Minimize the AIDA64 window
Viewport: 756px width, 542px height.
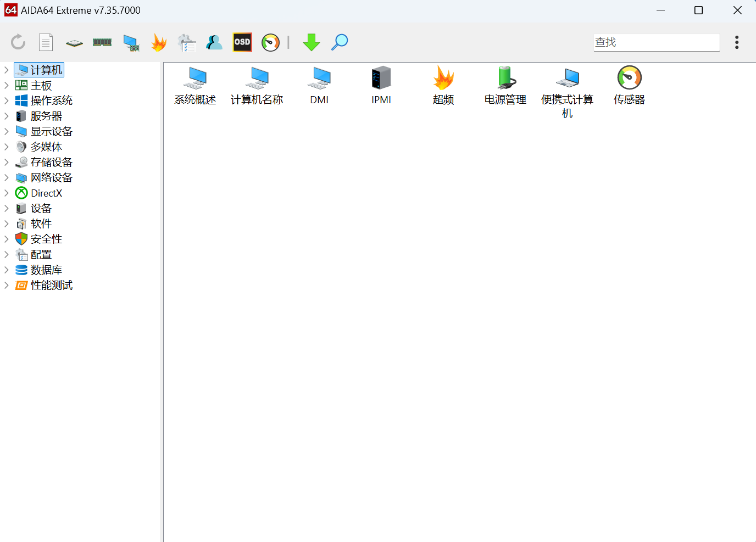pos(660,10)
